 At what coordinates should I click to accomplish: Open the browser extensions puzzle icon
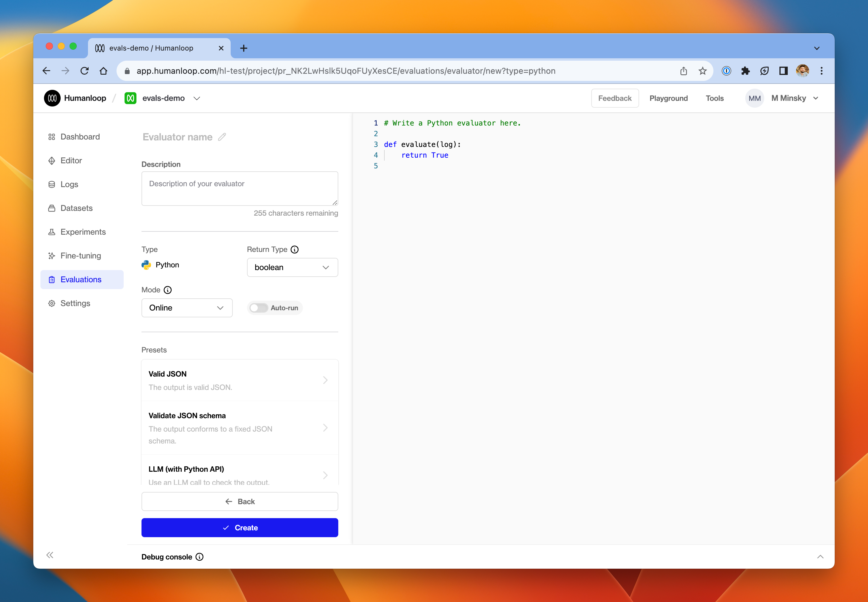[745, 70]
